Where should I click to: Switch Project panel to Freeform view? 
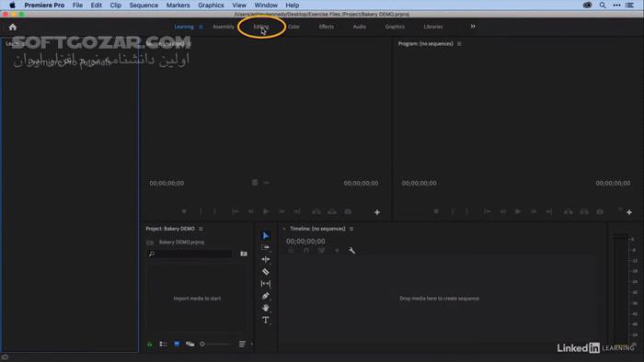190,344
